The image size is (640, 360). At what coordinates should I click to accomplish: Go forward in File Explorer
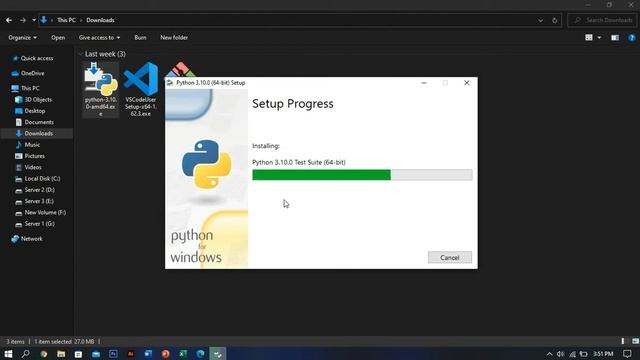[23, 20]
